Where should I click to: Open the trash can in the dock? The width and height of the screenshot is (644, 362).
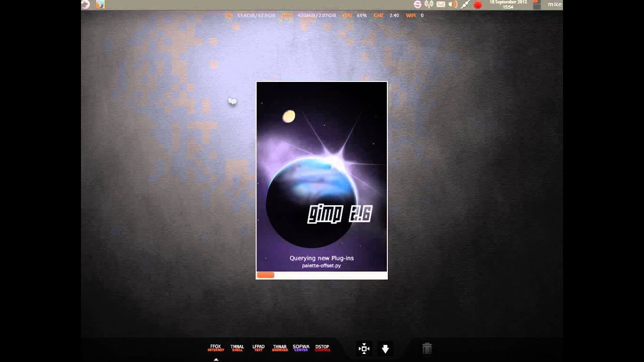[427, 348]
